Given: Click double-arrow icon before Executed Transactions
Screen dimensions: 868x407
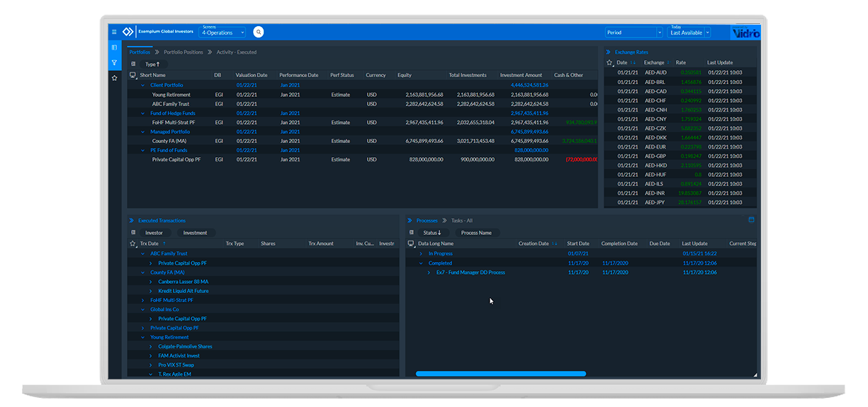Looking at the screenshot, I should pyautogui.click(x=132, y=220).
